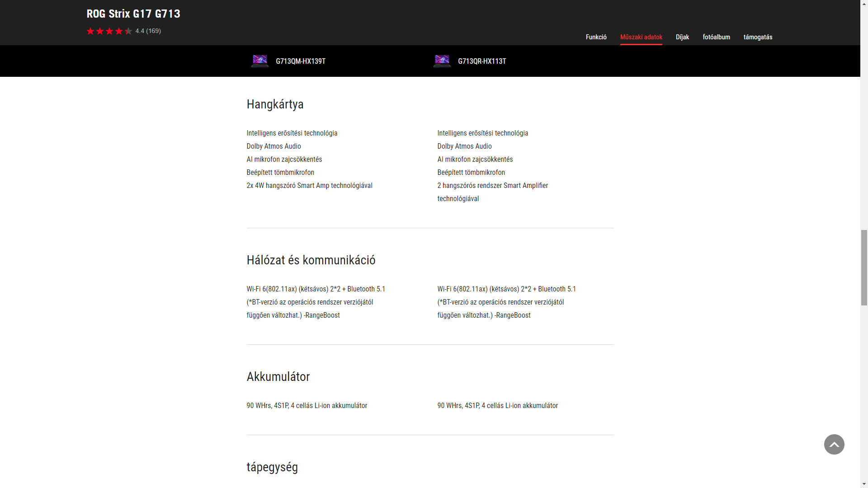Viewport: 868px width, 488px height.
Task: Click right 'AI mikrofon zajcsökkentés' text
Action: click(x=475, y=160)
